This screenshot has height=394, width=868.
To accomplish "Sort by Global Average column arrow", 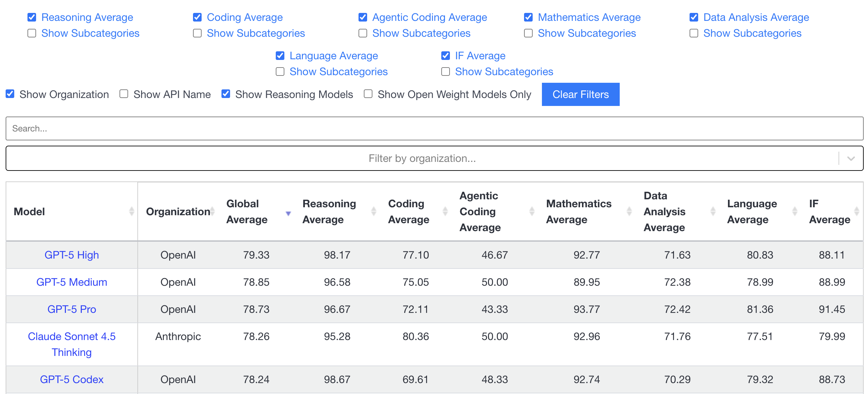I will 288,213.
